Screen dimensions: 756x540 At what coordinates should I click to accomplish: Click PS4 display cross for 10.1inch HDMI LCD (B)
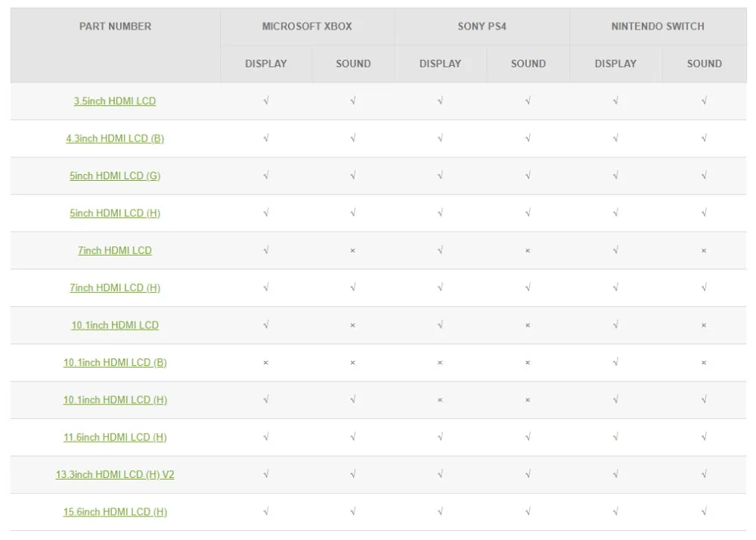point(440,362)
